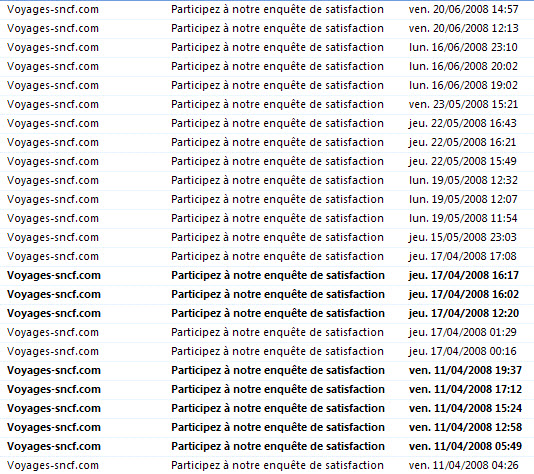Open the unread email from 17/04/2008 16:17
The width and height of the screenshot is (534, 474).
(x=267, y=276)
